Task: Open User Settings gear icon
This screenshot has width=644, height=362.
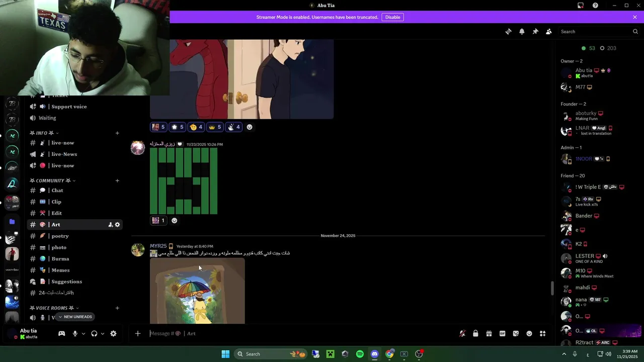Action: point(113,333)
